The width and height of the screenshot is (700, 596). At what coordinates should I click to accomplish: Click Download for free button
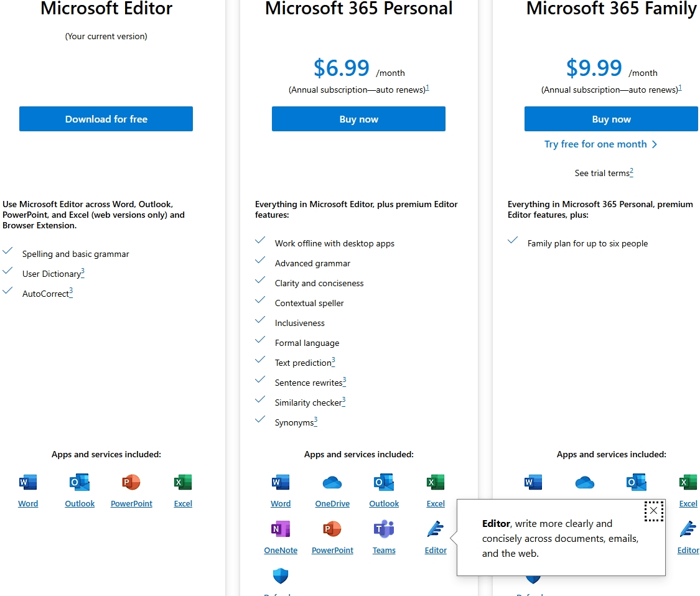[x=106, y=119]
